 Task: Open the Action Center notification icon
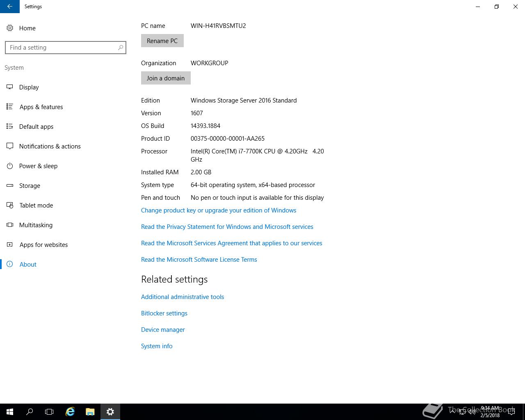(x=511, y=412)
